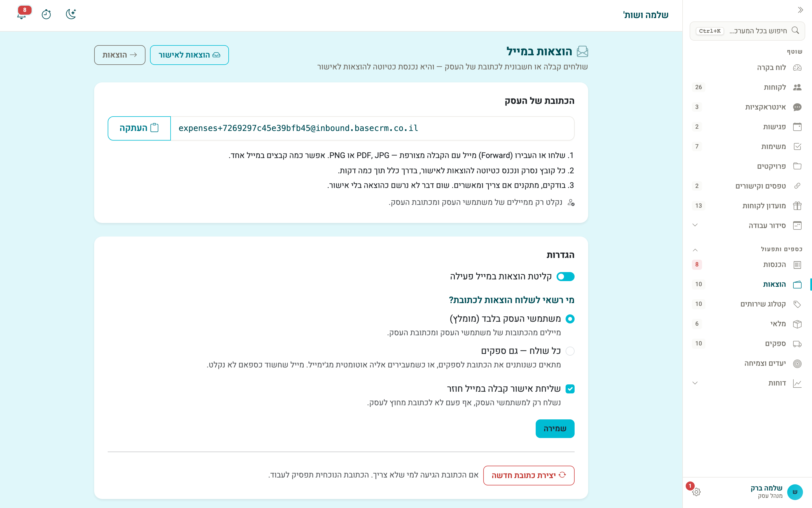Image resolution: width=812 pixels, height=508 pixels.
Task: Open פגישות calendar icon
Action: tap(797, 127)
